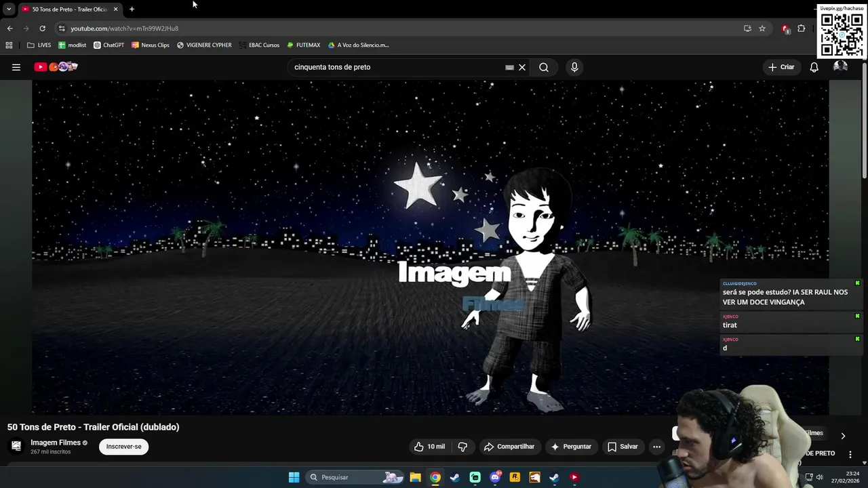The height and width of the screenshot is (488, 868).
Task: Click the taskbar Pesquisar search box
Action: click(x=356, y=477)
